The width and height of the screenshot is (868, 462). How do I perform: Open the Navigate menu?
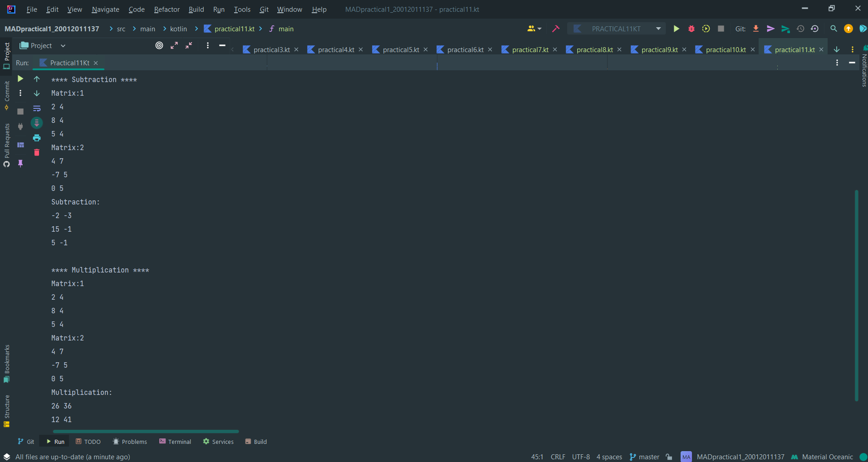point(105,9)
